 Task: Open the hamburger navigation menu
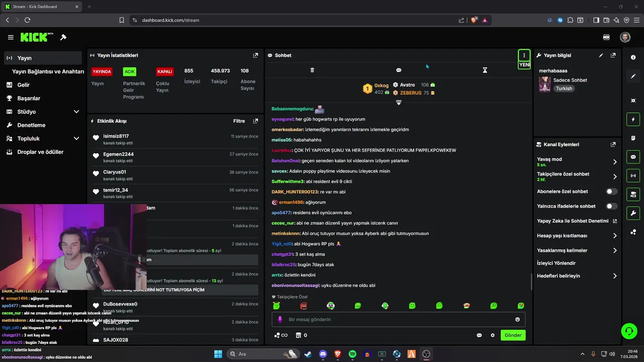pos(11,37)
